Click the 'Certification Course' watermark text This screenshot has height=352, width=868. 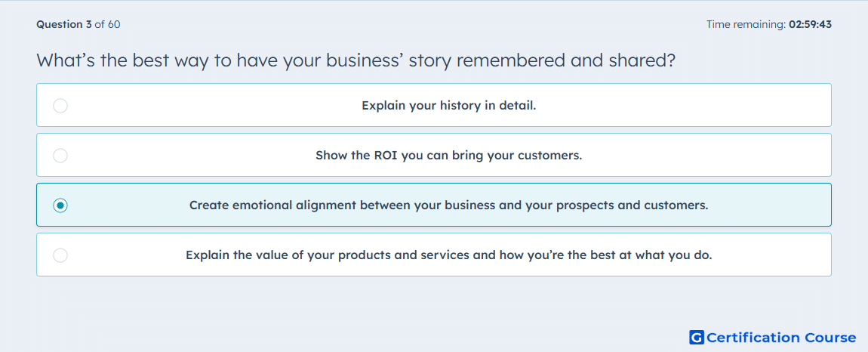(x=781, y=337)
